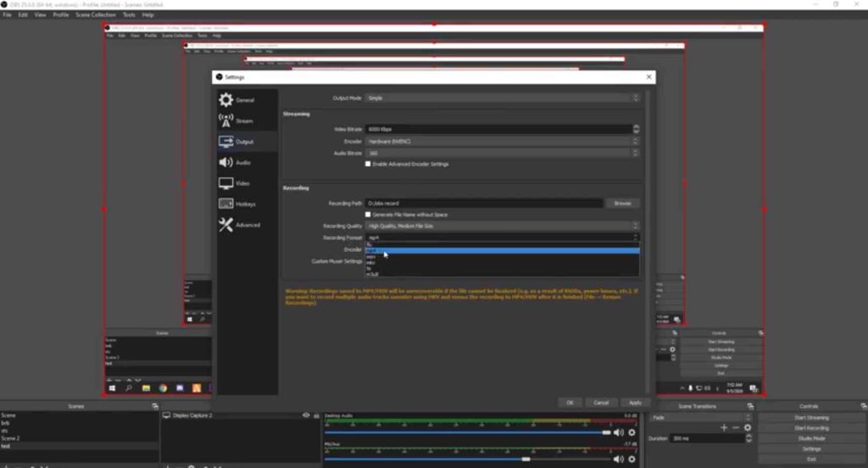
Task: Select scene named brb
Action: point(79,422)
